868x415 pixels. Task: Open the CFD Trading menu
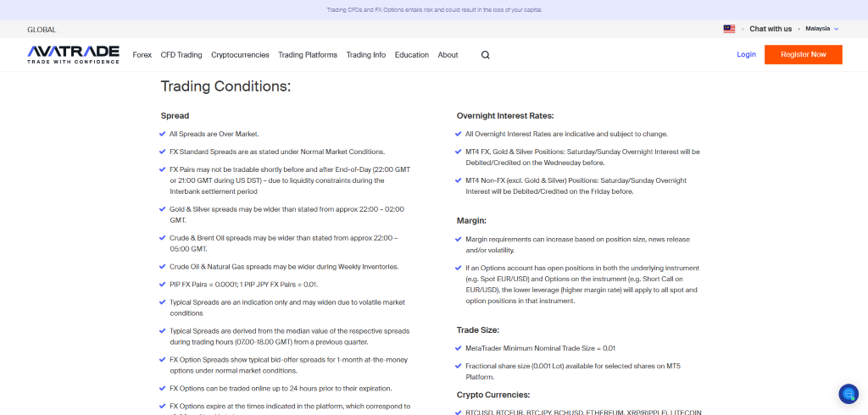pos(181,55)
